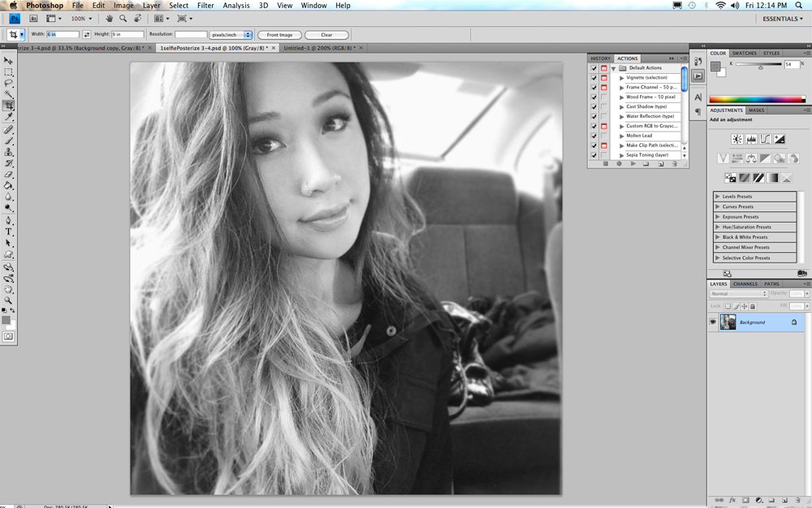The image size is (812, 508).
Task: Select the Clone Stamp tool
Action: click(x=8, y=153)
